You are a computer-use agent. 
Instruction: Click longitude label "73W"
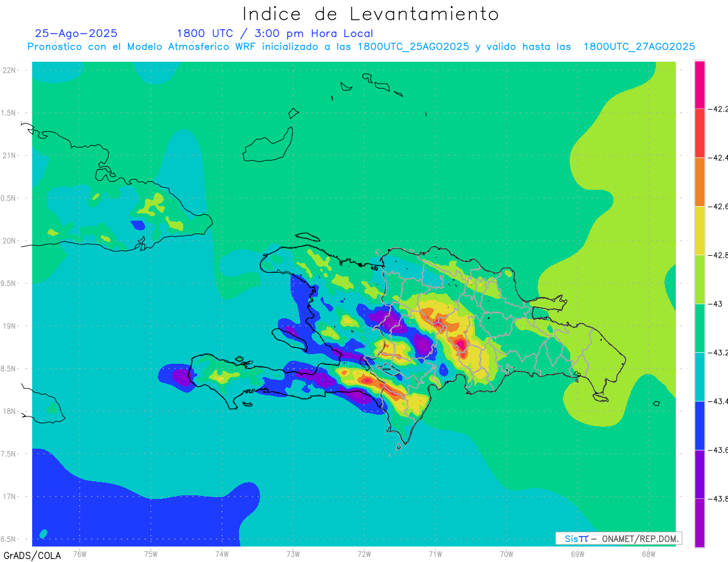point(293,554)
